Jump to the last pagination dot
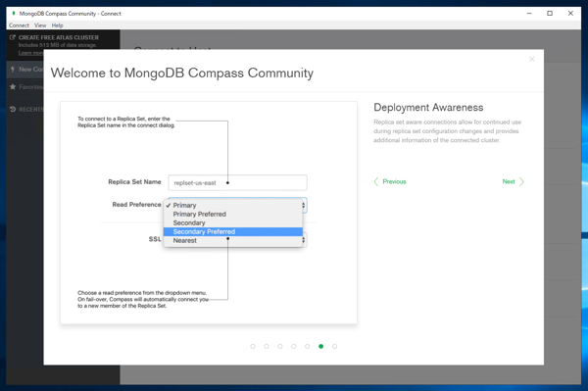This screenshot has height=391, width=588. coord(334,346)
